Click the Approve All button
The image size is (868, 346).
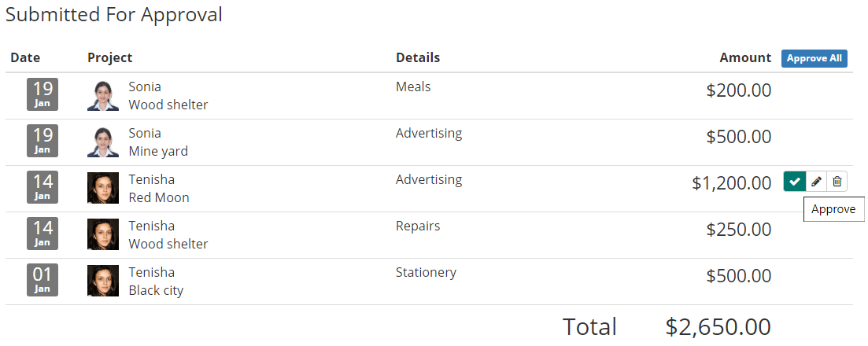[x=814, y=58]
